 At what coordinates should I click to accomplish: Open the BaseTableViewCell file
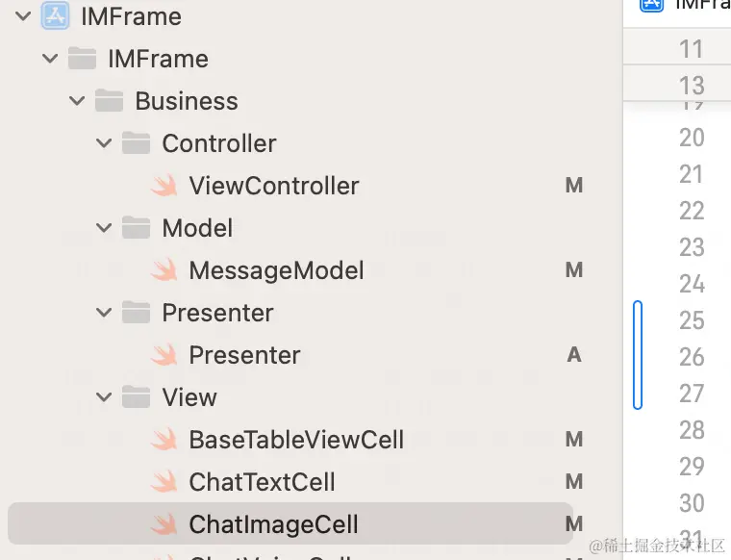tap(296, 440)
